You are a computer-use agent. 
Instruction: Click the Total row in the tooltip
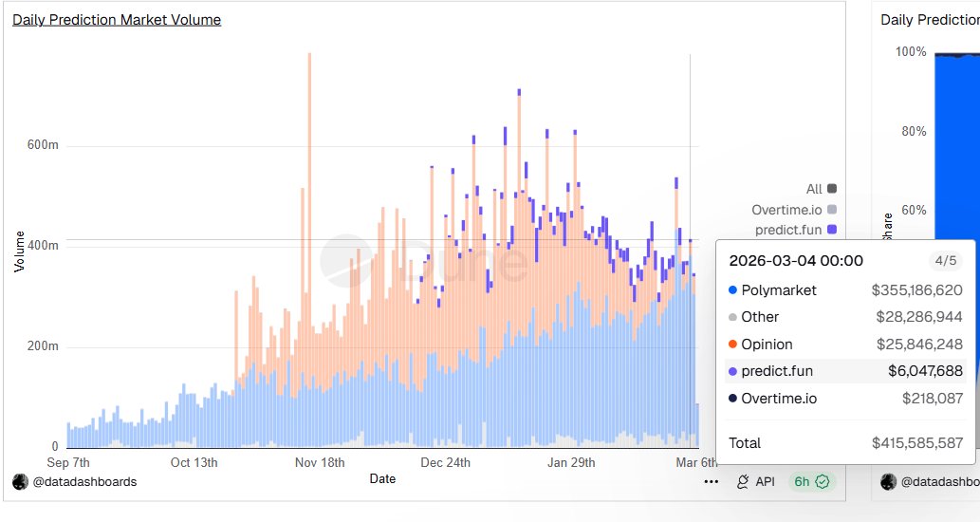845,443
